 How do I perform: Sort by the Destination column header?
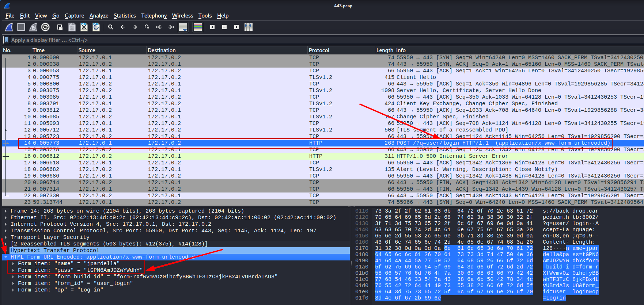click(227, 50)
